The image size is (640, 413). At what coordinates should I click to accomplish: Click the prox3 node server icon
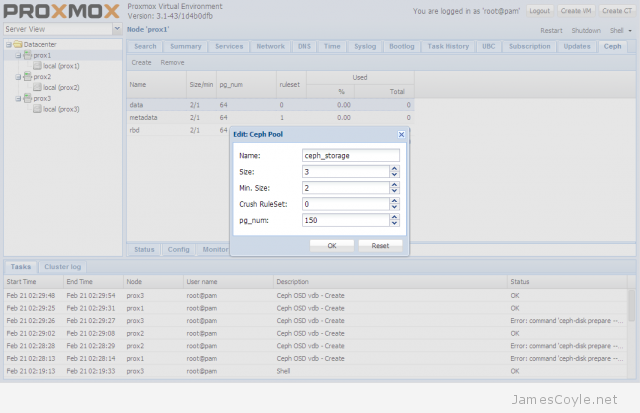[28, 99]
